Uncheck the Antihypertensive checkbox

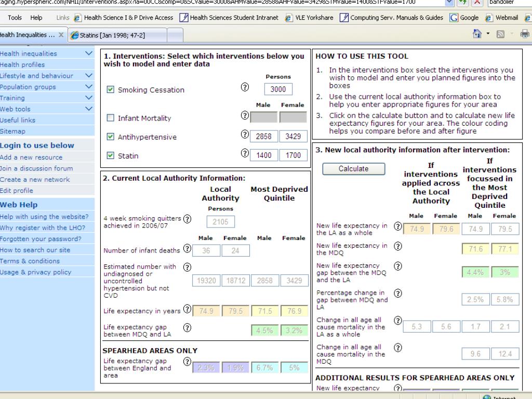tap(110, 137)
